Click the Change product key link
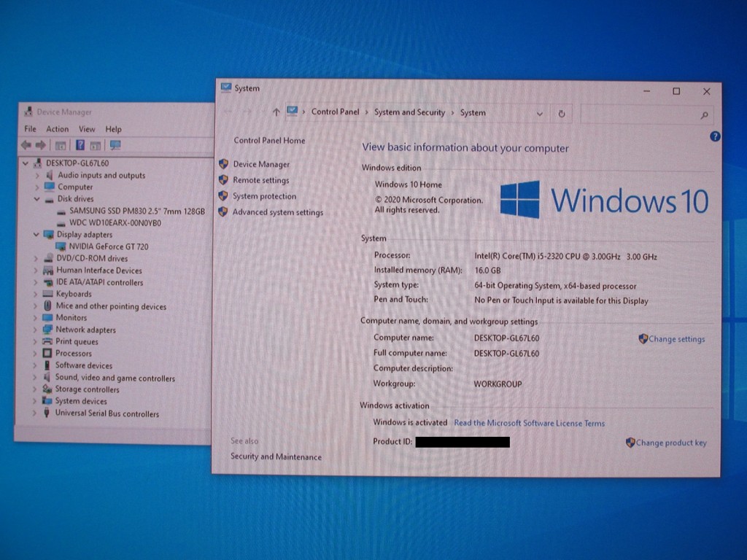 671,443
